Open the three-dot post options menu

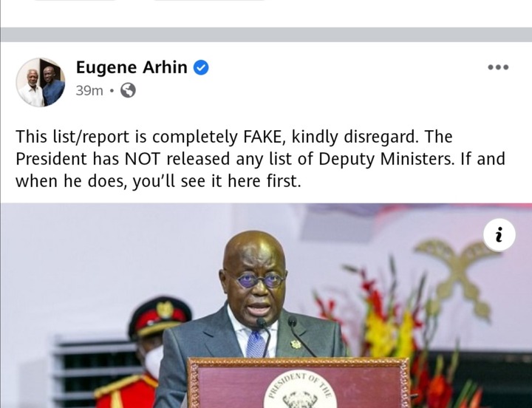[498, 67]
